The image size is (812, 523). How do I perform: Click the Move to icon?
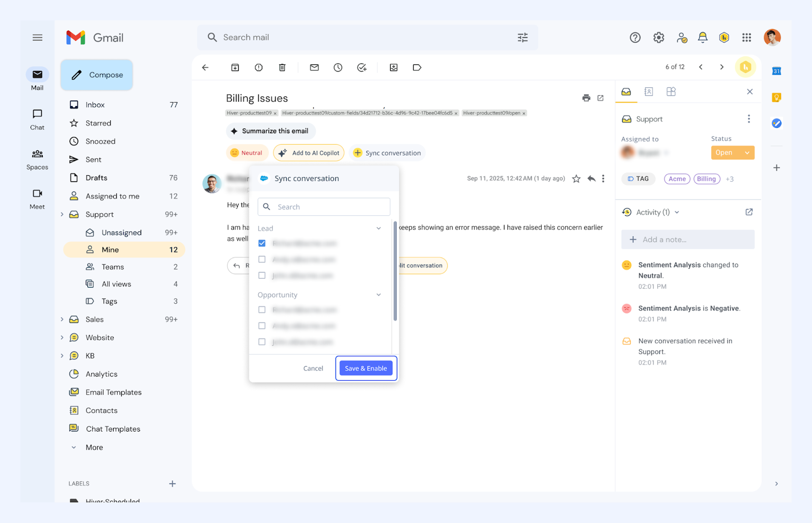394,68
